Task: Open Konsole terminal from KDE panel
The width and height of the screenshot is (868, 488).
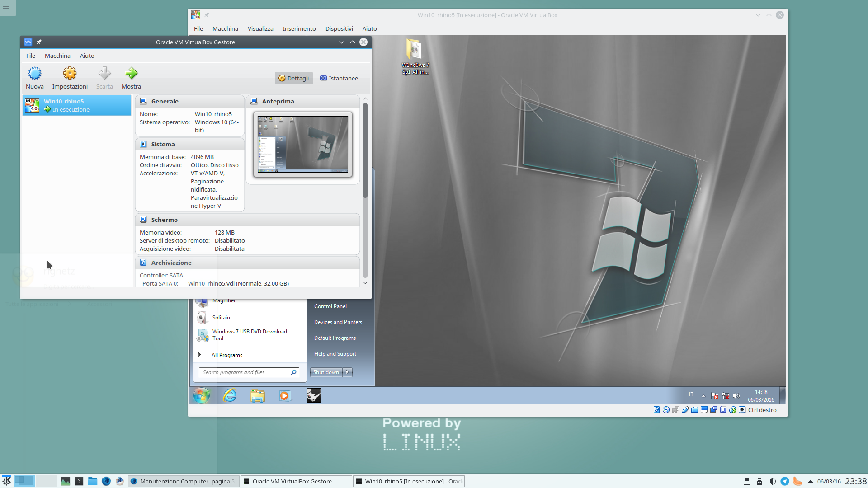Action: 79,481
